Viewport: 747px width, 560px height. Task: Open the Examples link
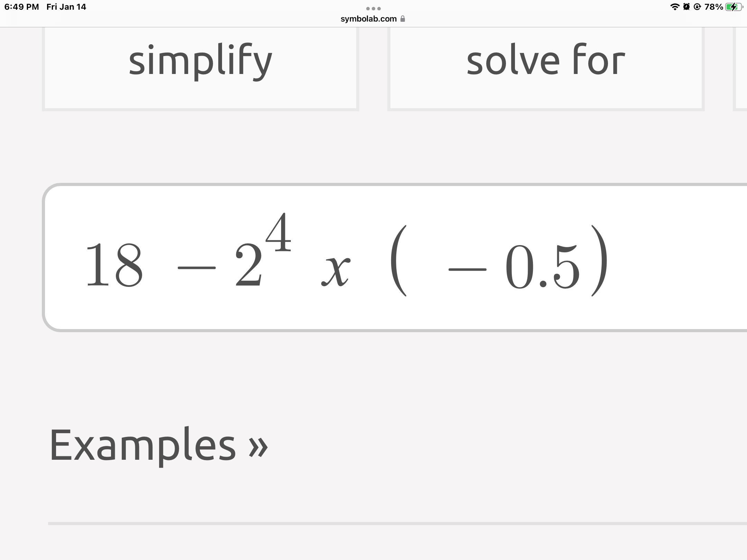pos(142,445)
